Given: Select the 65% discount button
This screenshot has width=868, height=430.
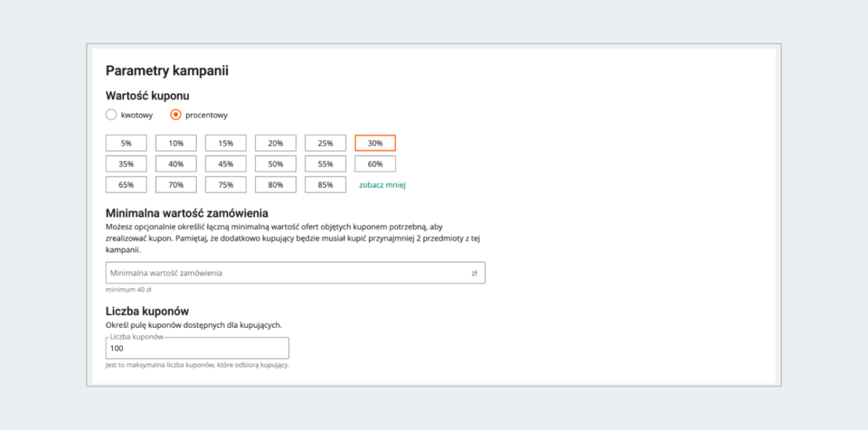Looking at the screenshot, I should [x=127, y=185].
